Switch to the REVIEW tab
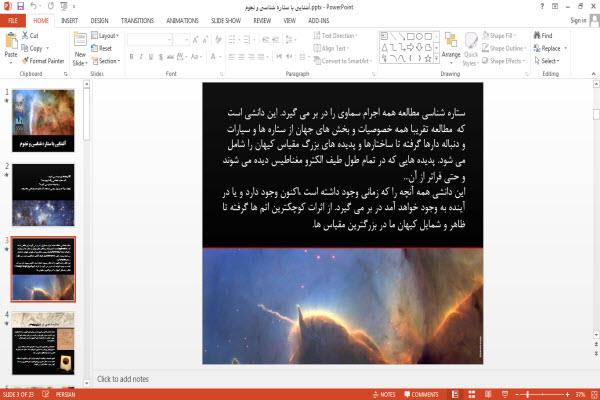 [x=262, y=21]
